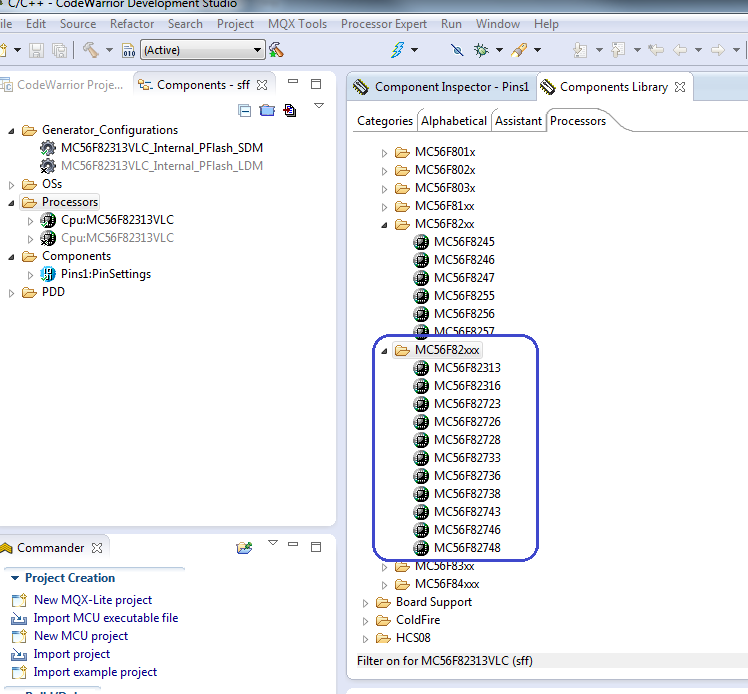The image size is (748, 694).
Task: Expand the MC56F801x folder
Action: (x=384, y=153)
